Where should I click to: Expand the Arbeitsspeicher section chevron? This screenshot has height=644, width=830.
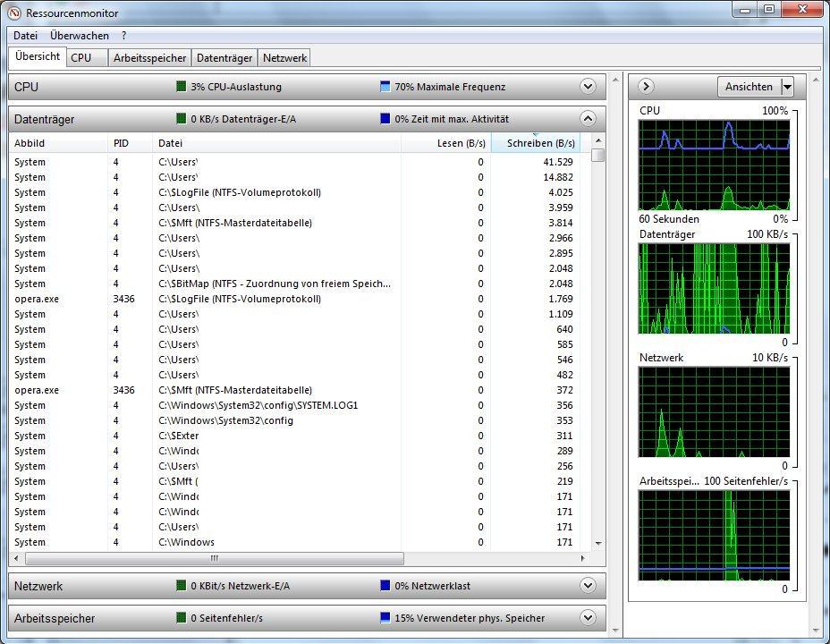coord(588,617)
